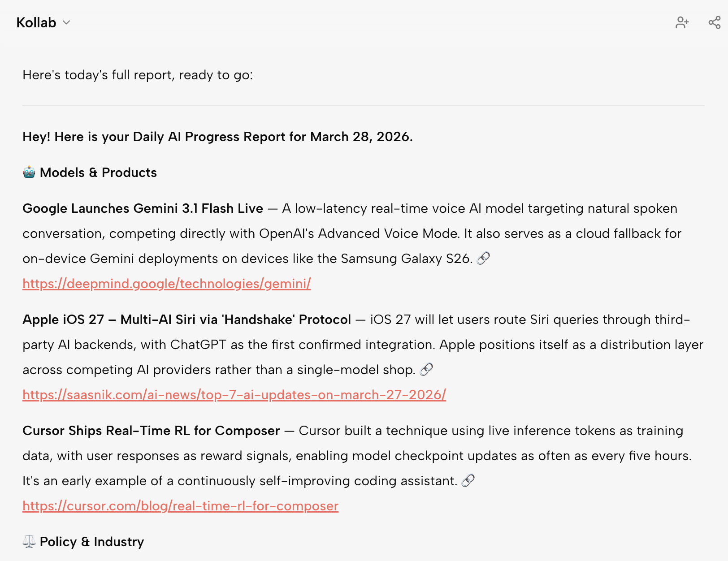Click the "Here's today's full report" intro text
Screen dimensions: 728x561
[x=138, y=75]
